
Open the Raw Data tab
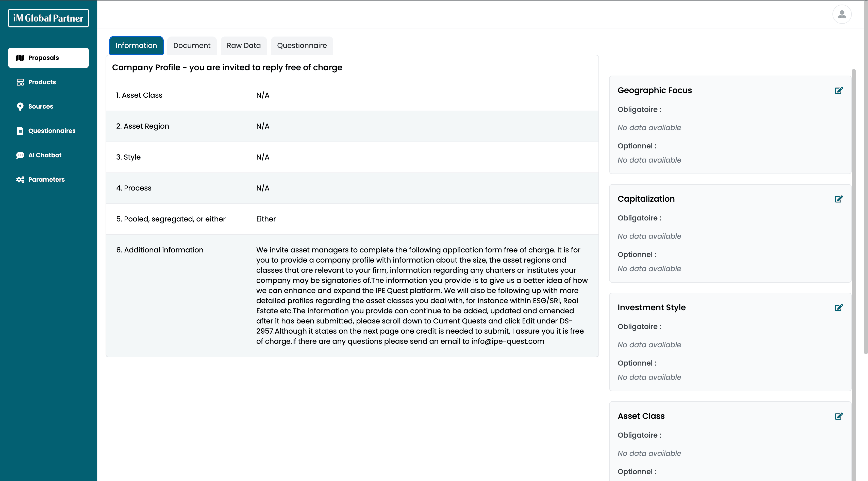(x=244, y=45)
